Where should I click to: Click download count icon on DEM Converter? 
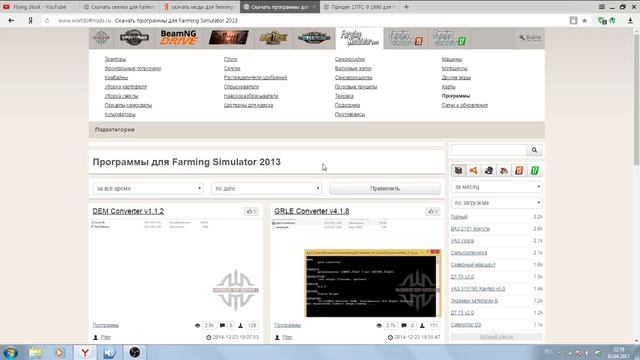click(241, 326)
